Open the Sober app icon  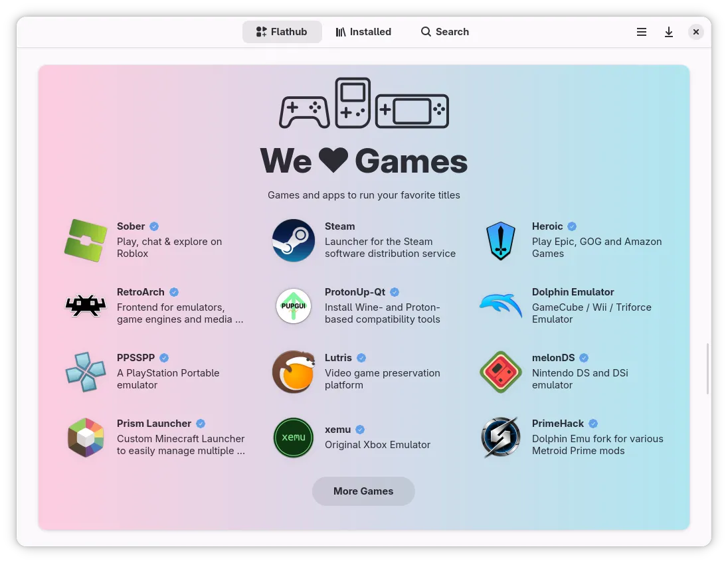tap(86, 240)
